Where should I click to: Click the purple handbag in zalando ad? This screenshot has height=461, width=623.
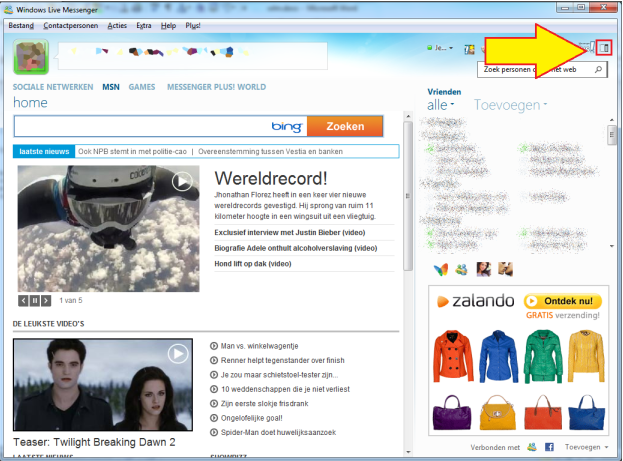pos(452,413)
